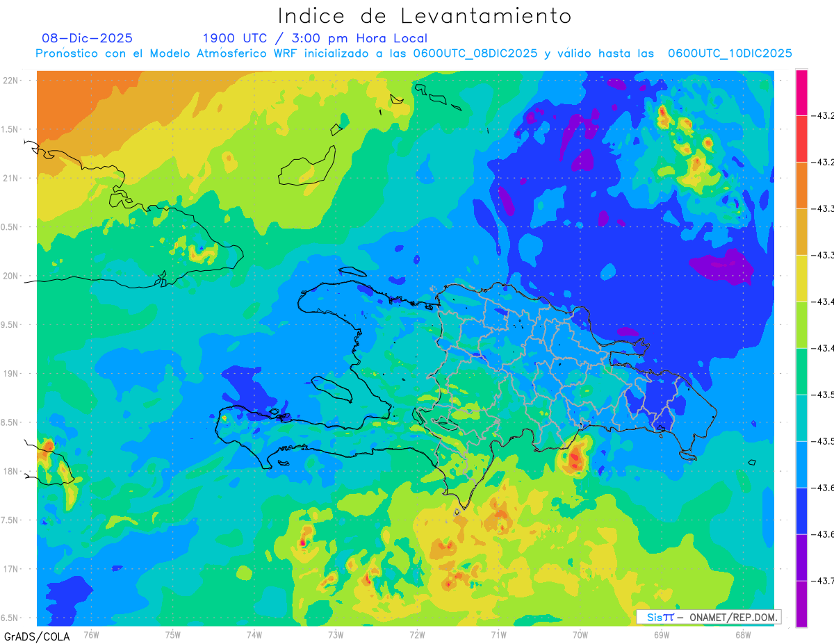
Task: Pick the yellow-green swatch in the legend bar
Action: (801, 325)
